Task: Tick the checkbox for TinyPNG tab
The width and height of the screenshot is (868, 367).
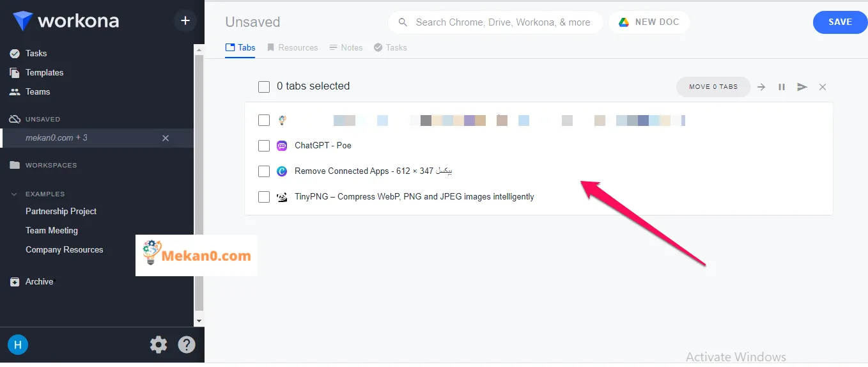Action: pos(264,197)
